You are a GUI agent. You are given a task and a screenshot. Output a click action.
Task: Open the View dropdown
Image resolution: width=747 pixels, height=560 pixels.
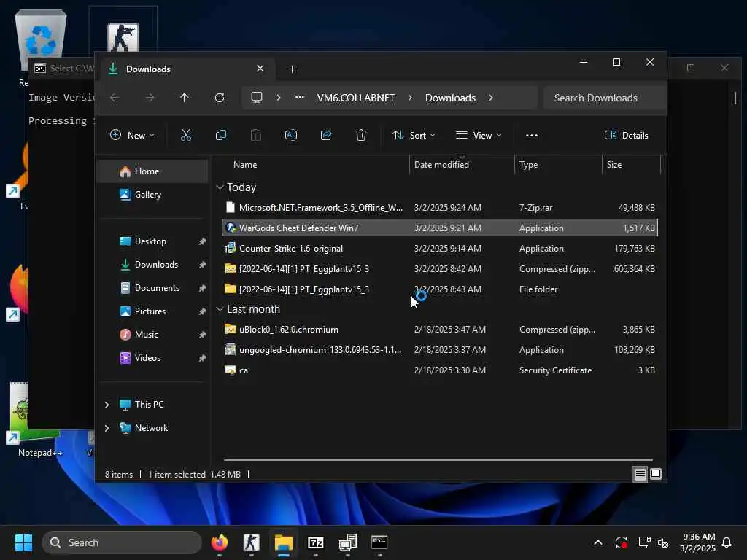(479, 135)
